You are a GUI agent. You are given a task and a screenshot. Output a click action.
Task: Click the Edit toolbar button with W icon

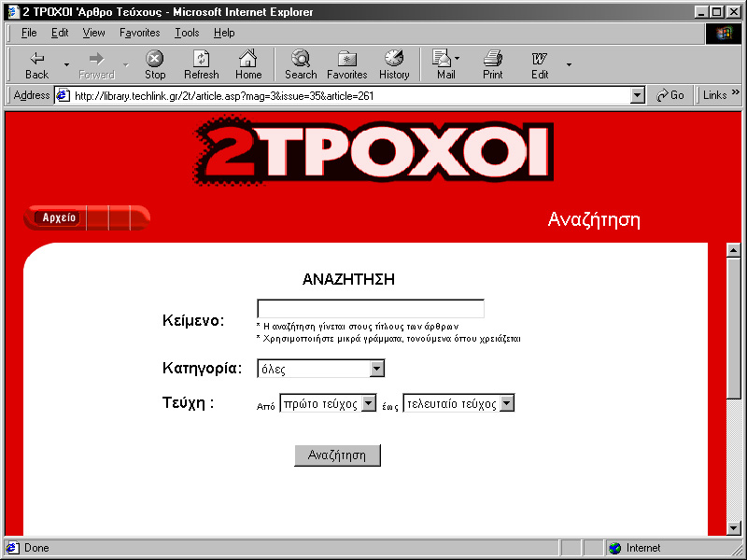(540, 64)
